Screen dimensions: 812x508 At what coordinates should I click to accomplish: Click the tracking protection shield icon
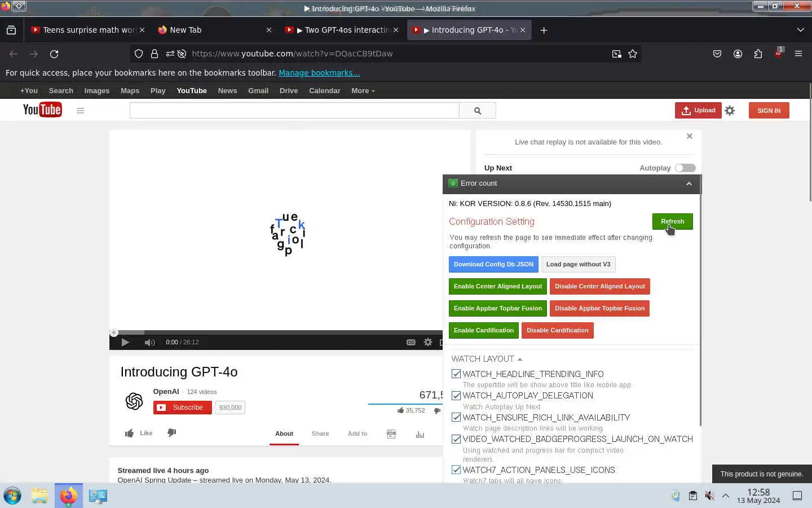click(x=139, y=54)
